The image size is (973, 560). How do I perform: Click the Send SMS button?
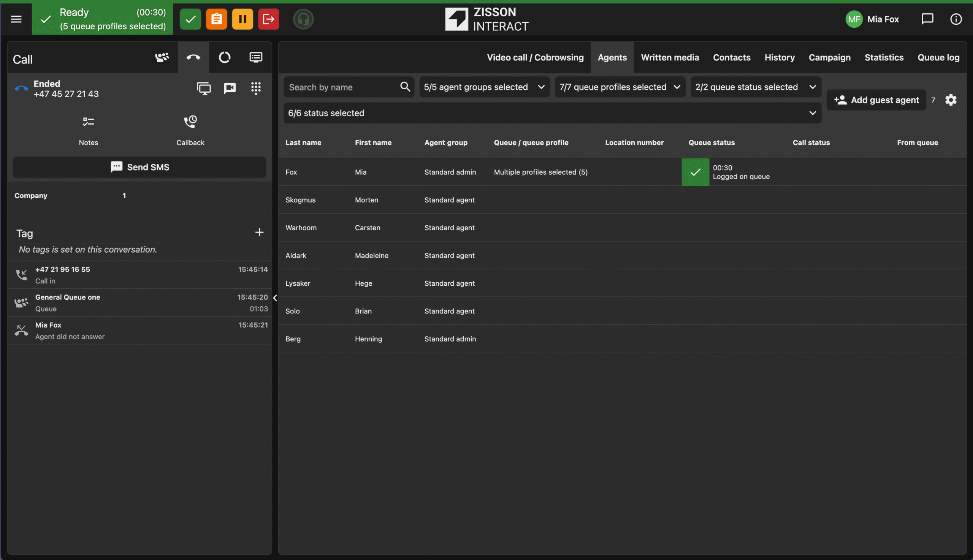click(x=139, y=167)
